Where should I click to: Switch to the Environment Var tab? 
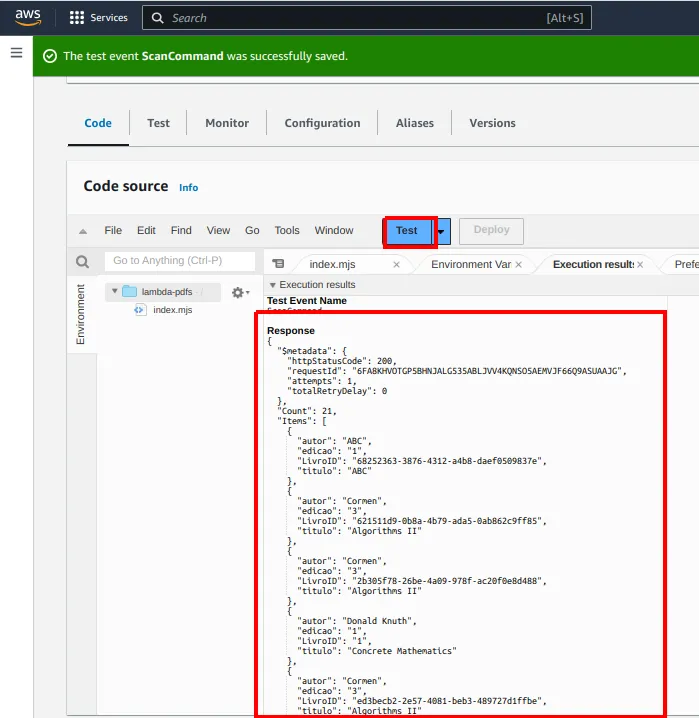coord(471,265)
